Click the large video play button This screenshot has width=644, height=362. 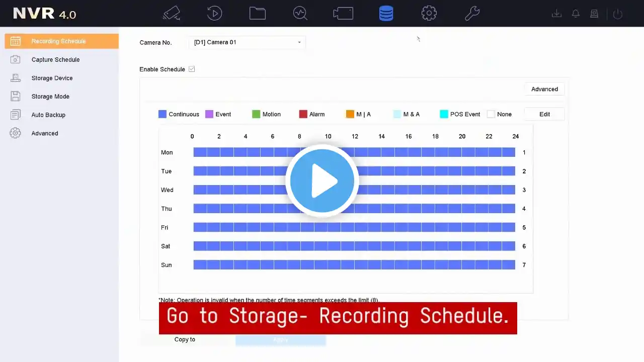[x=322, y=181]
